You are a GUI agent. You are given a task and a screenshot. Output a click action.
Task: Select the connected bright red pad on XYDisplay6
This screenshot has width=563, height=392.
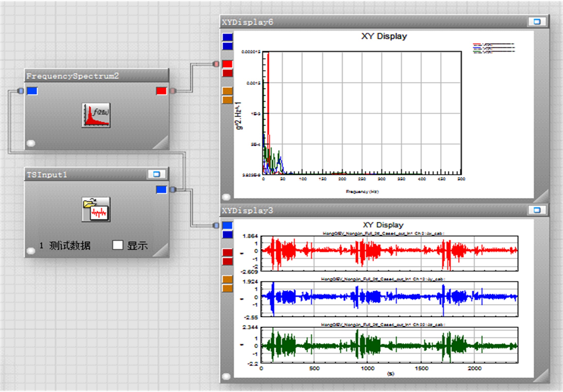click(227, 64)
